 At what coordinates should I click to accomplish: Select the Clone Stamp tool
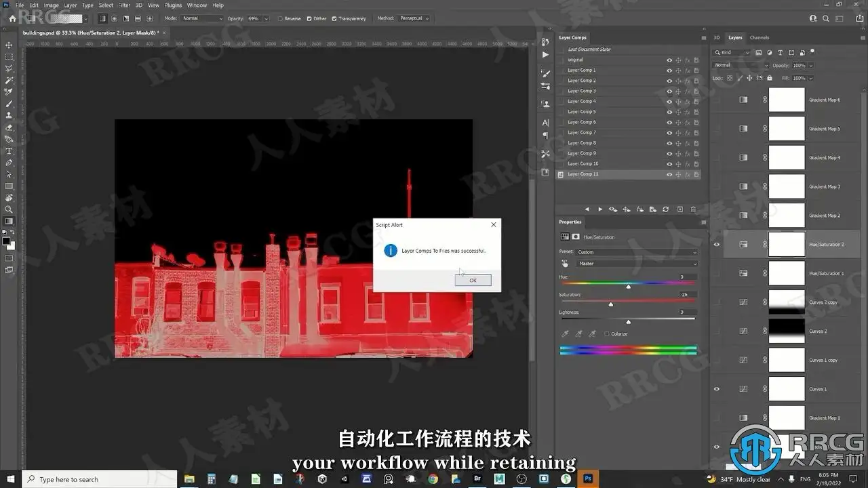coord(9,116)
